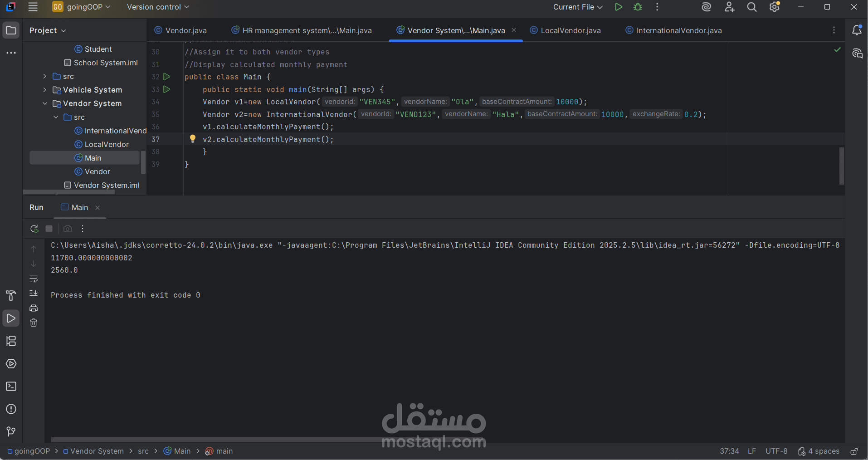
Task: Toggle read-only lock in status bar
Action: pos(854,451)
